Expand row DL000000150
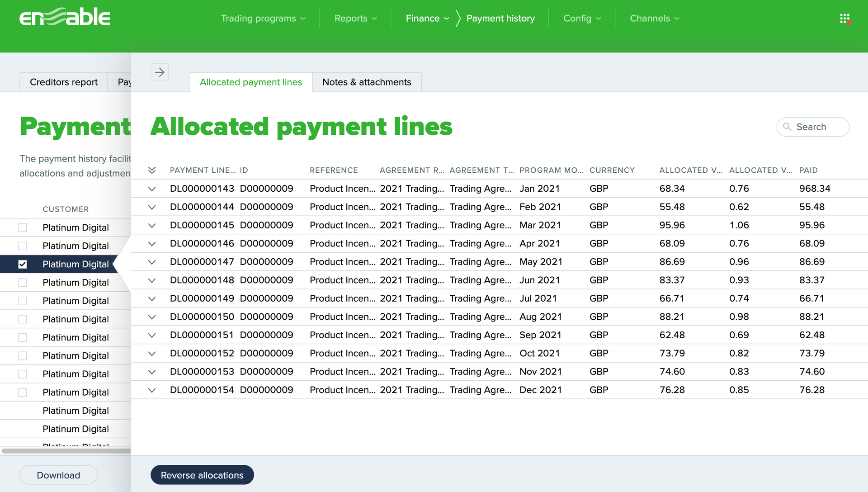 pos(152,317)
